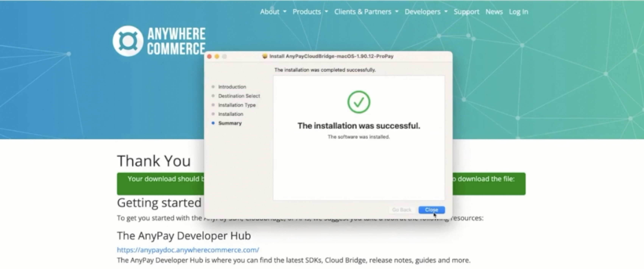The height and width of the screenshot is (269, 644).
Task: Select the Installation step in sidebar
Action: coord(231,114)
